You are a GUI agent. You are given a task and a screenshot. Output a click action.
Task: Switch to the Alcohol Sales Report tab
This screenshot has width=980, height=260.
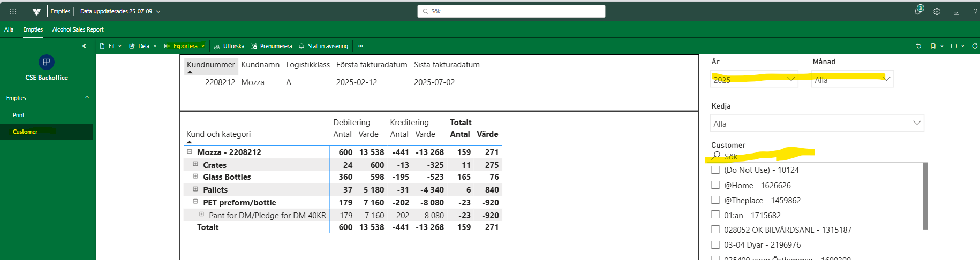(78, 29)
